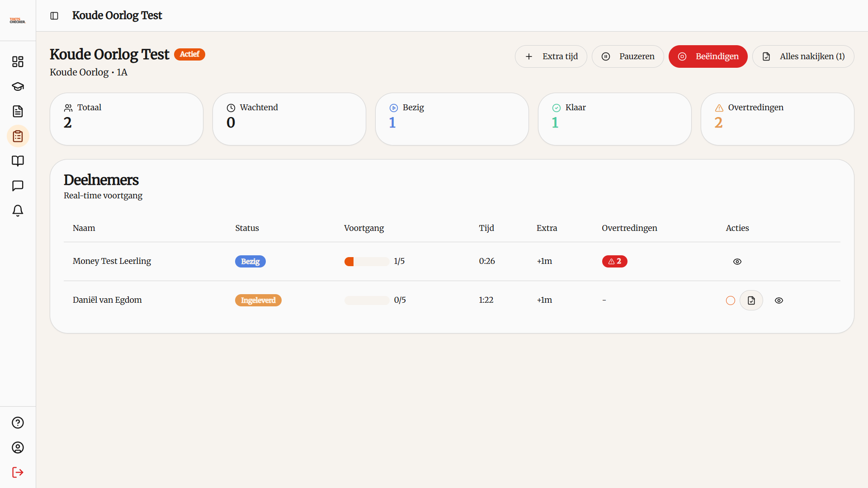Open the review document icon for Daniël van Egdom
Image resolution: width=868 pixels, height=488 pixels.
pyautogui.click(x=751, y=300)
